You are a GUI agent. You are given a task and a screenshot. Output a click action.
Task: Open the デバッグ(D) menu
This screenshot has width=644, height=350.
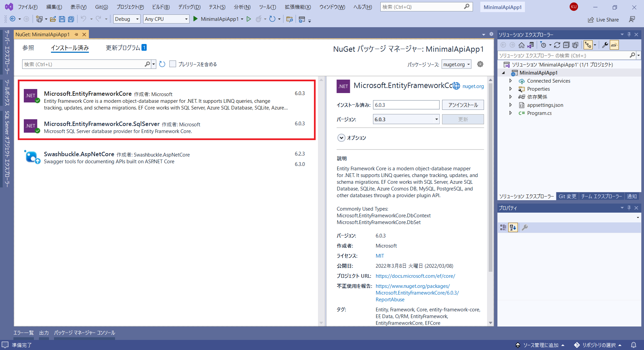point(189,7)
